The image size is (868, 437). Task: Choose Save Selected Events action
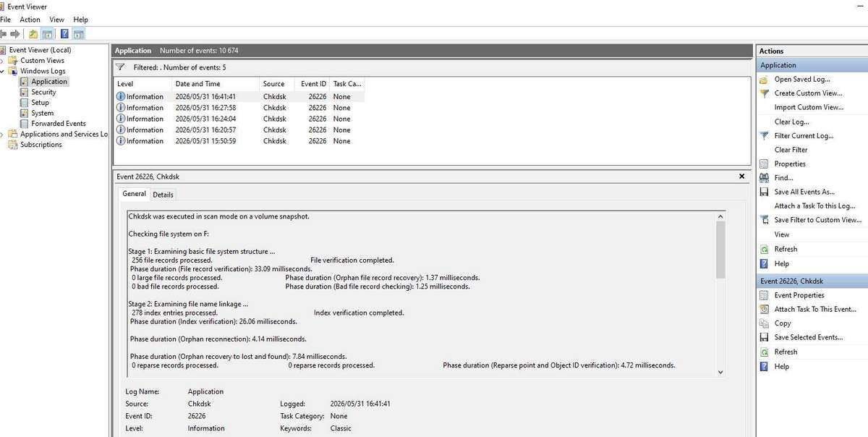[x=808, y=337]
